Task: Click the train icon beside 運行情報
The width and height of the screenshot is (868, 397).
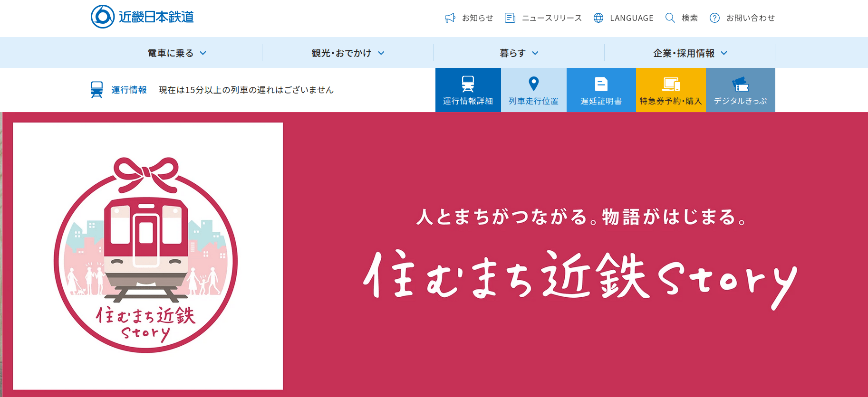Action: [x=97, y=90]
